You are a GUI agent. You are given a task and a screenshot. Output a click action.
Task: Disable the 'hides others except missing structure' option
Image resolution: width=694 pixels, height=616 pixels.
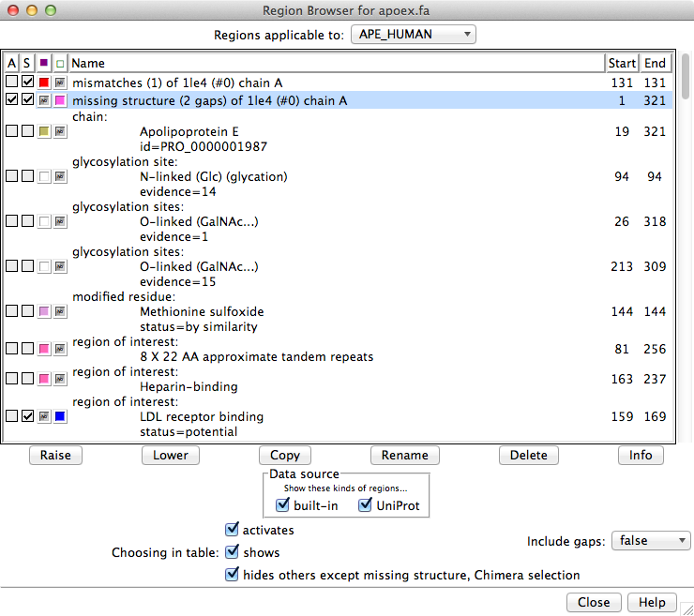point(232,575)
